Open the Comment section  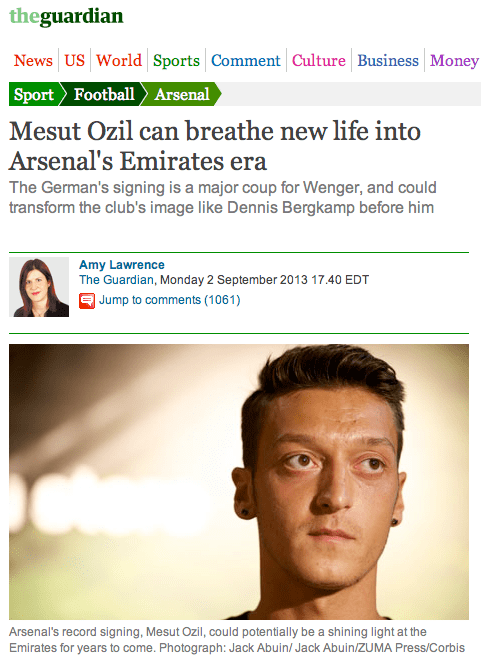(x=246, y=61)
